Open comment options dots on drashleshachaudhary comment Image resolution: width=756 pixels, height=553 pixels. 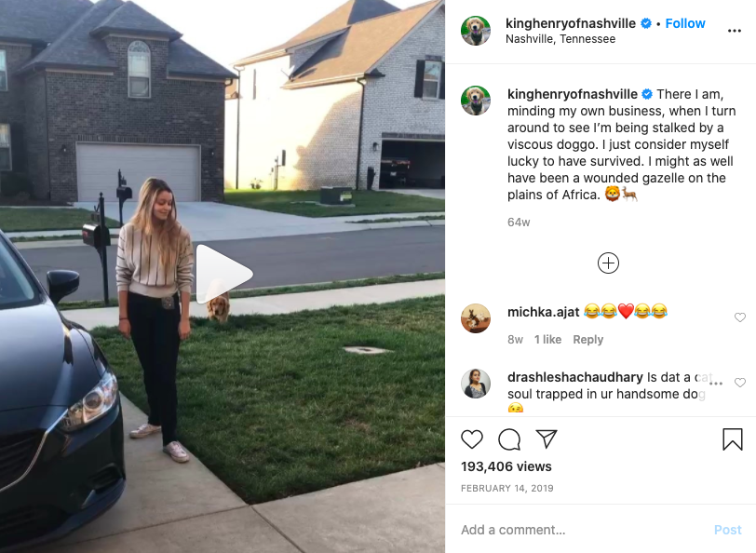tap(716, 384)
